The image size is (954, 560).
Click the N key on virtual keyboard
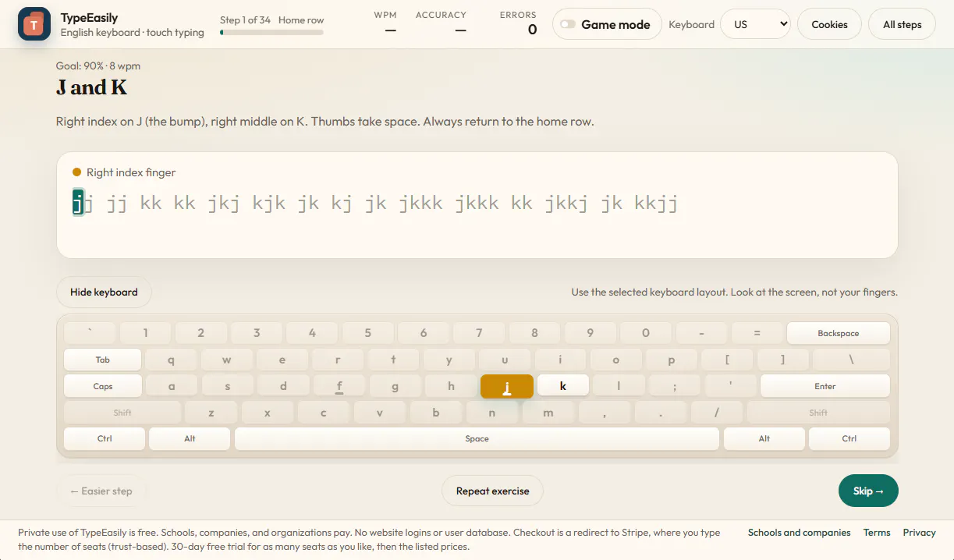pos(491,413)
